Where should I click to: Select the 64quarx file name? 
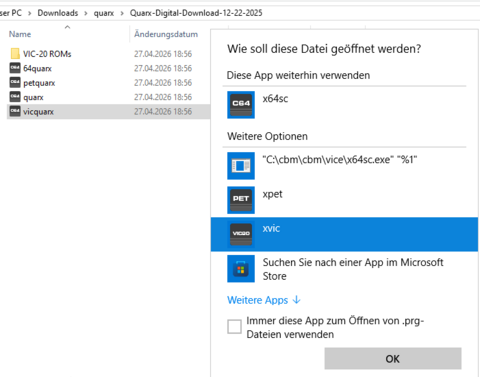click(x=37, y=68)
